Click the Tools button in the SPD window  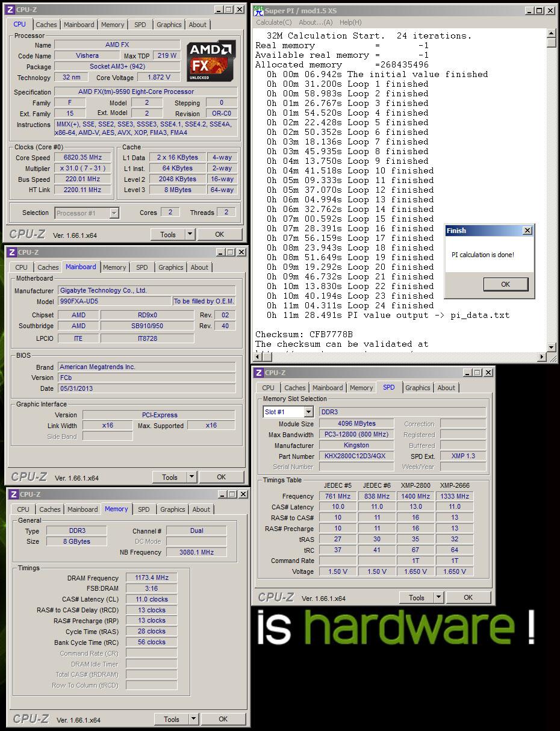click(x=417, y=597)
